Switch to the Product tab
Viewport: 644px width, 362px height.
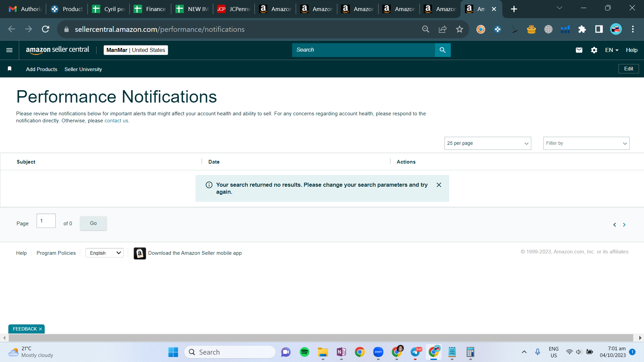(67, 9)
